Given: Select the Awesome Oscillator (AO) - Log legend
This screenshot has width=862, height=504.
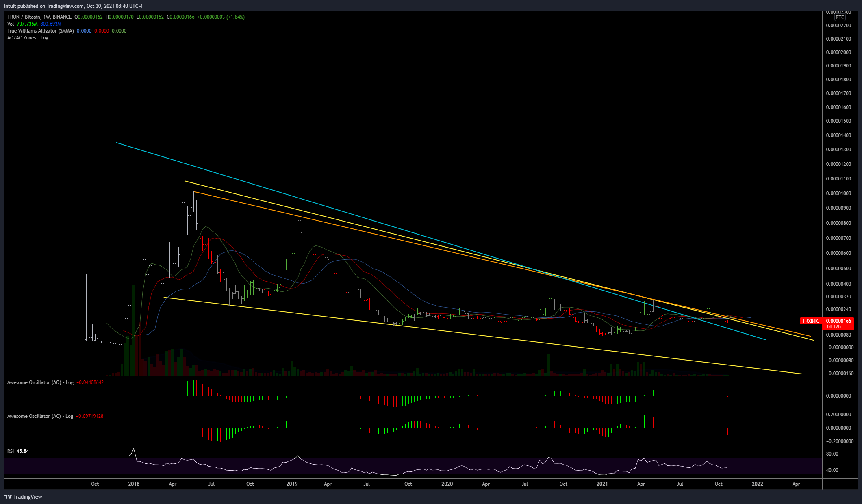Looking at the screenshot, I should (x=41, y=382).
